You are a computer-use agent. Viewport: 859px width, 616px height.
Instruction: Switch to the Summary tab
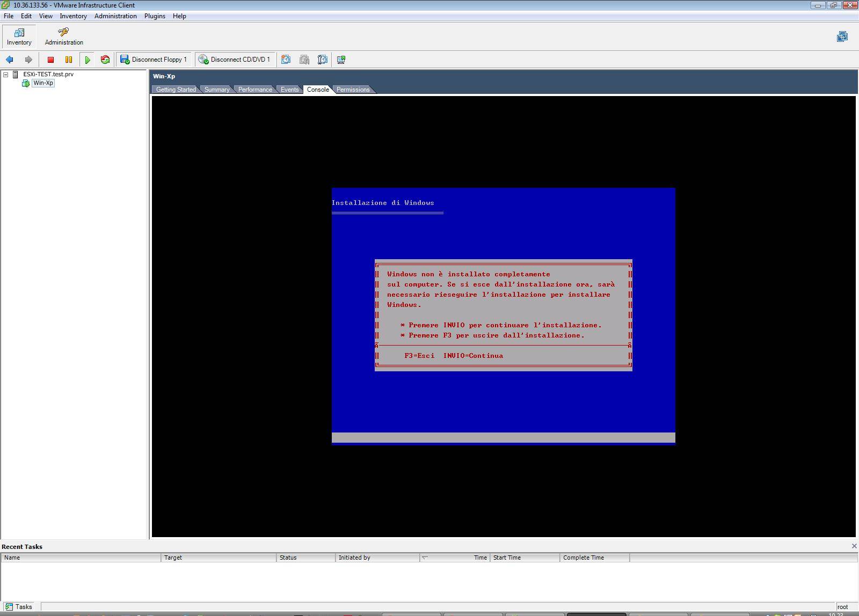coord(217,90)
